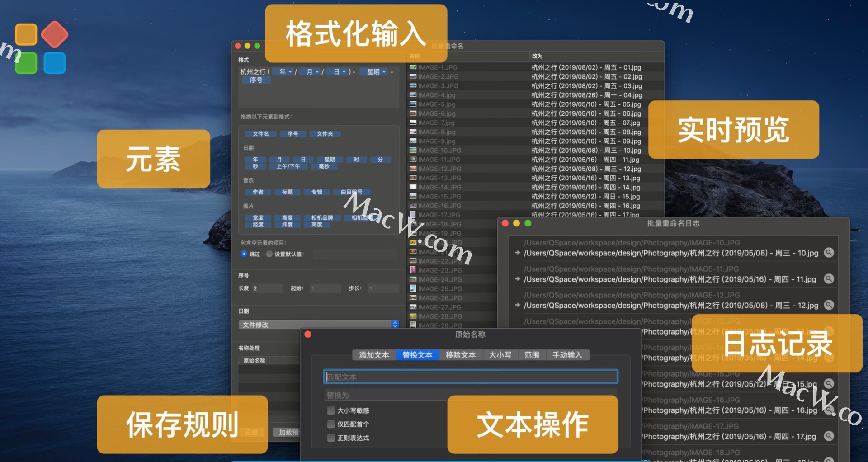Click the file icon next to IMAGE-14.JPG
868x462 pixels.
(x=413, y=187)
